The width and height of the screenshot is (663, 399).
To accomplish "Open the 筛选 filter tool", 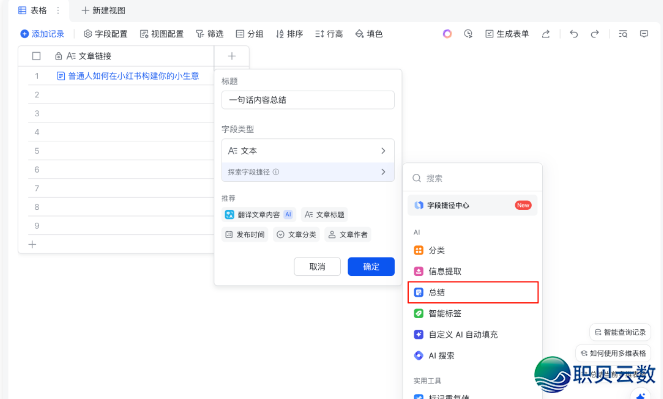I will point(209,34).
